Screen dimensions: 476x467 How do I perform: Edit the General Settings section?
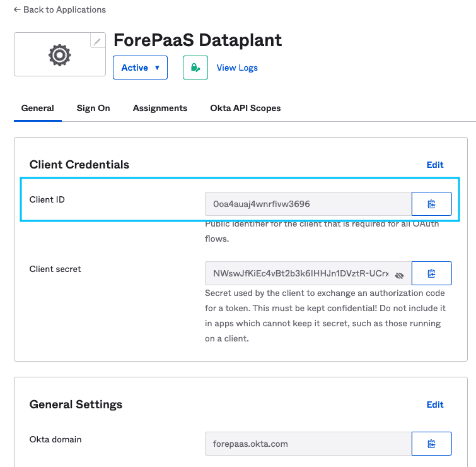coord(435,405)
